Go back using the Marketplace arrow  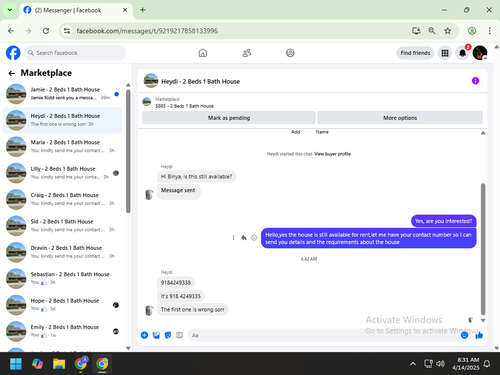click(x=12, y=73)
